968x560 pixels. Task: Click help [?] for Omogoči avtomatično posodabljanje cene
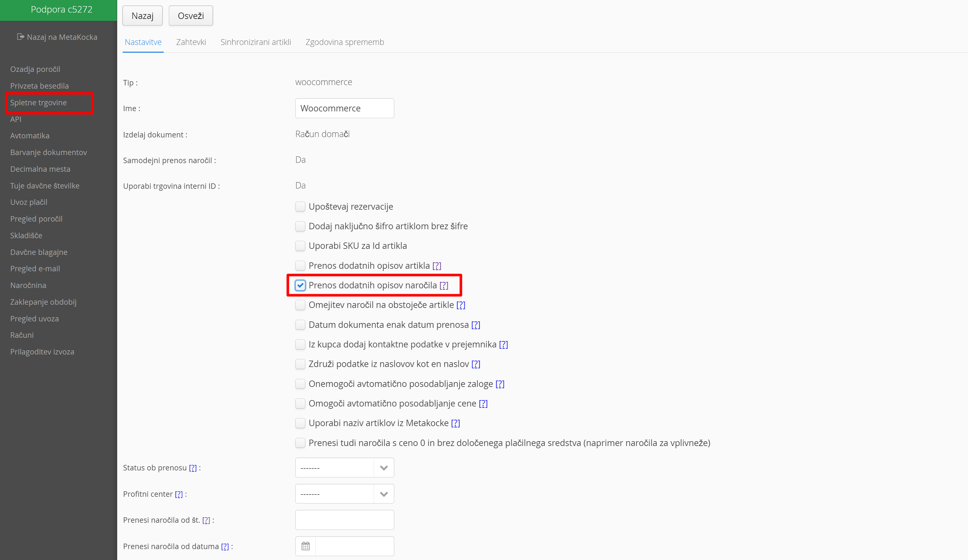coord(483,403)
